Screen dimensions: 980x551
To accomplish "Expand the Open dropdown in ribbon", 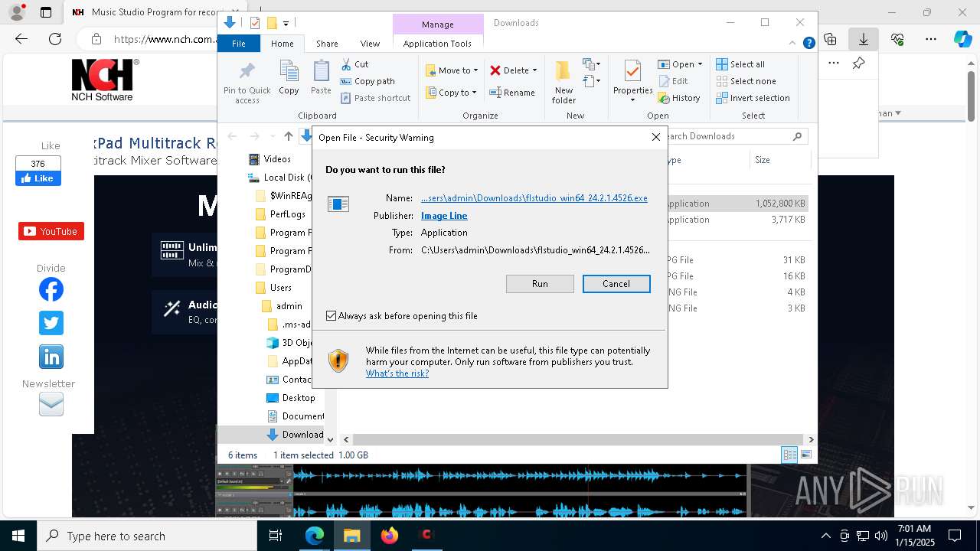I will click(x=700, y=64).
